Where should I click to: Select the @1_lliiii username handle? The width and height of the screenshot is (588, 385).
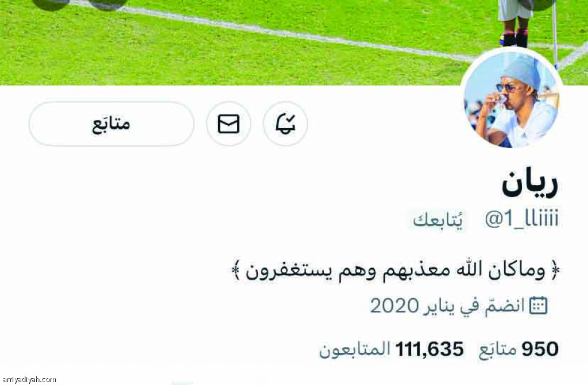coord(521,219)
